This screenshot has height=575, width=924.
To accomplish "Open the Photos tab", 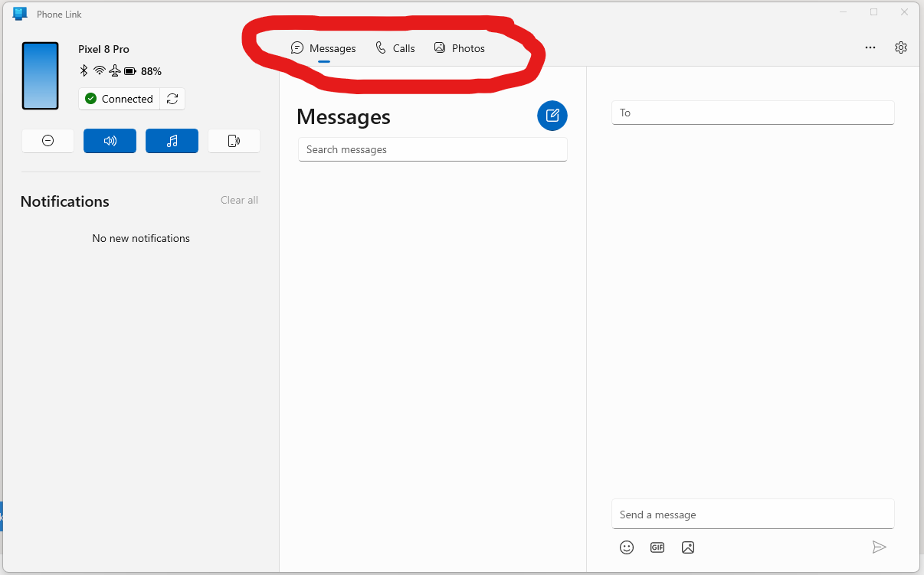I will pos(460,48).
